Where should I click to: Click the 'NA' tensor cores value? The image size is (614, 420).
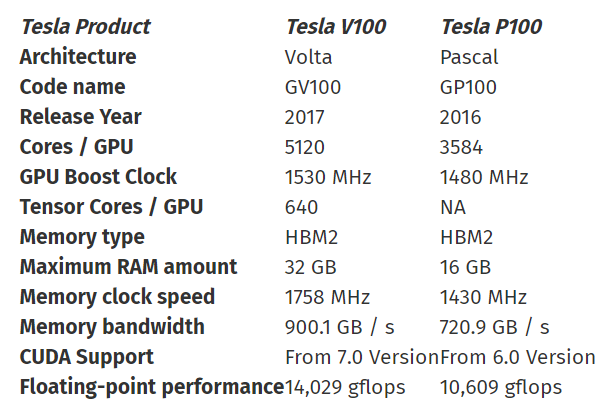coord(453,207)
